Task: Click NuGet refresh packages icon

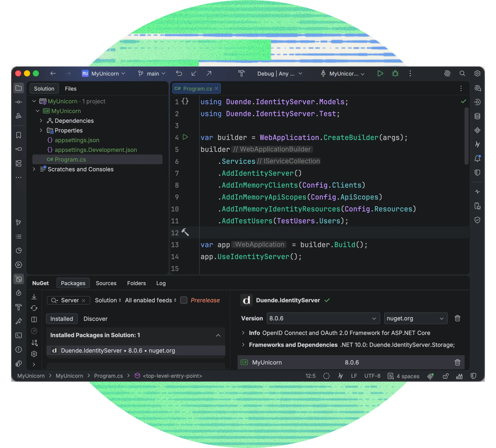Action: click(x=34, y=308)
